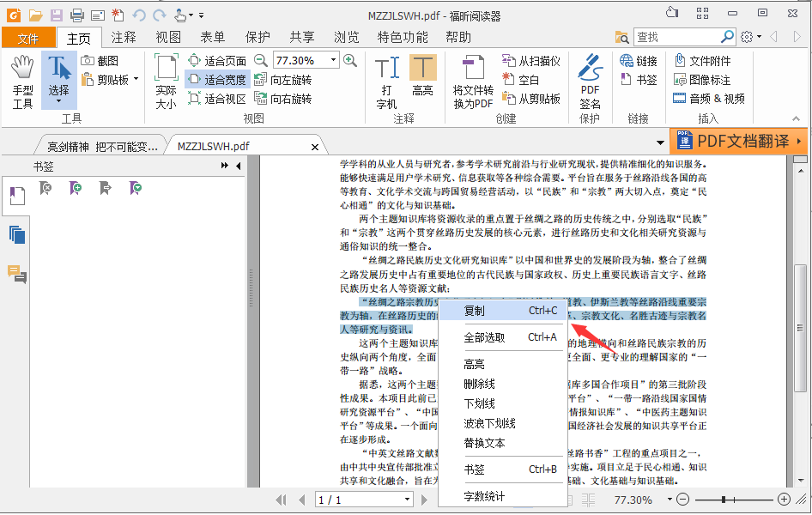Image resolution: width=812 pixels, height=515 pixels.
Task: Click the 截图 snapshot icon
Action: point(88,60)
